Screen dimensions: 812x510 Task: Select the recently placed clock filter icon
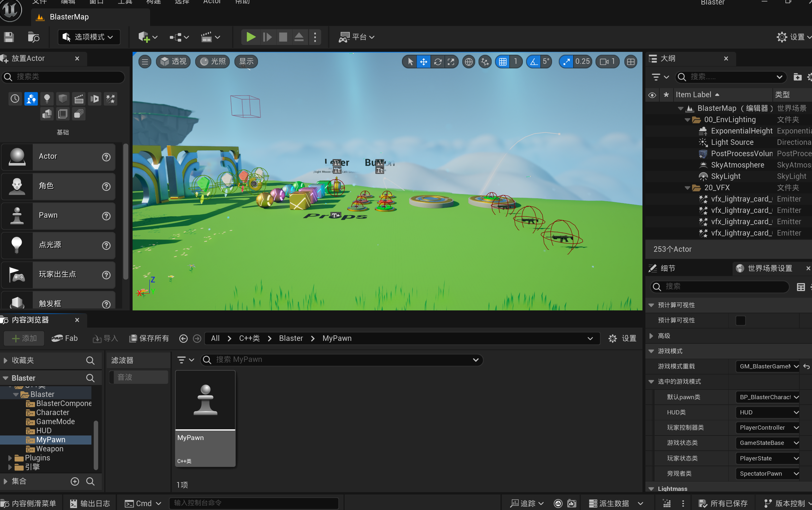click(x=15, y=99)
